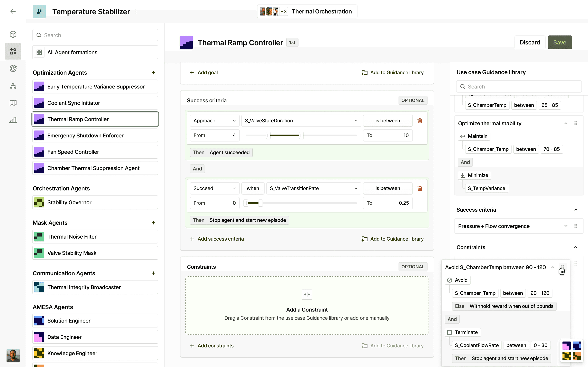Open the package view in the left sidebar
The height and width of the screenshot is (367, 588).
tap(13, 34)
